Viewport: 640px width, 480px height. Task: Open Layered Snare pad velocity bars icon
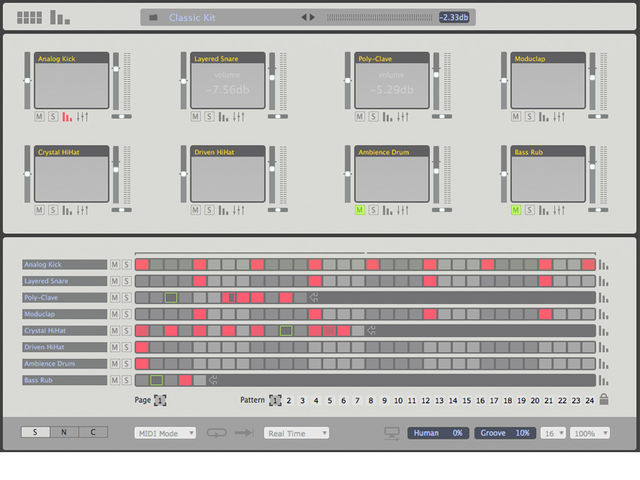coord(223,117)
